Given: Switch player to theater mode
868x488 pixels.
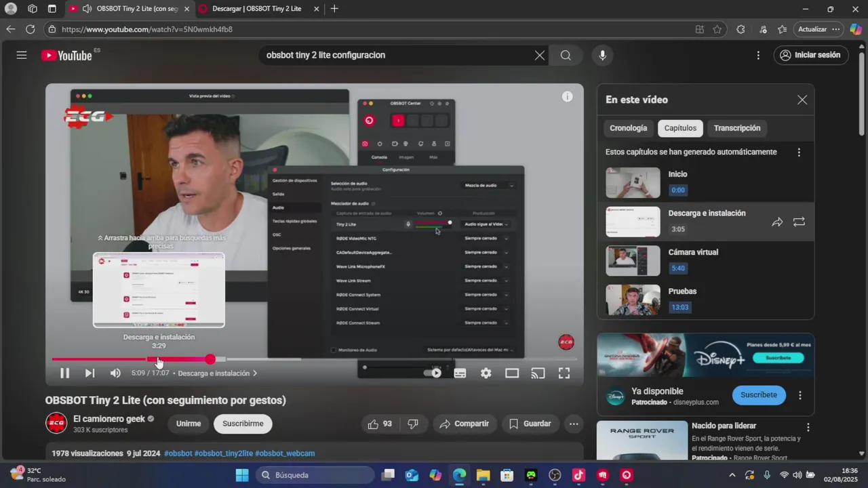Looking at the screenshot, I should click(x=512, y=373).
